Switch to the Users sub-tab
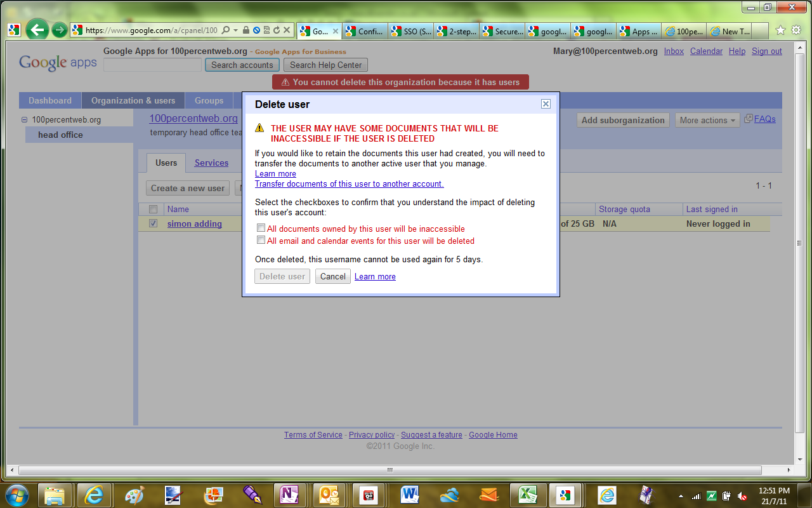The image size is (812, 508). pos(166,163)
